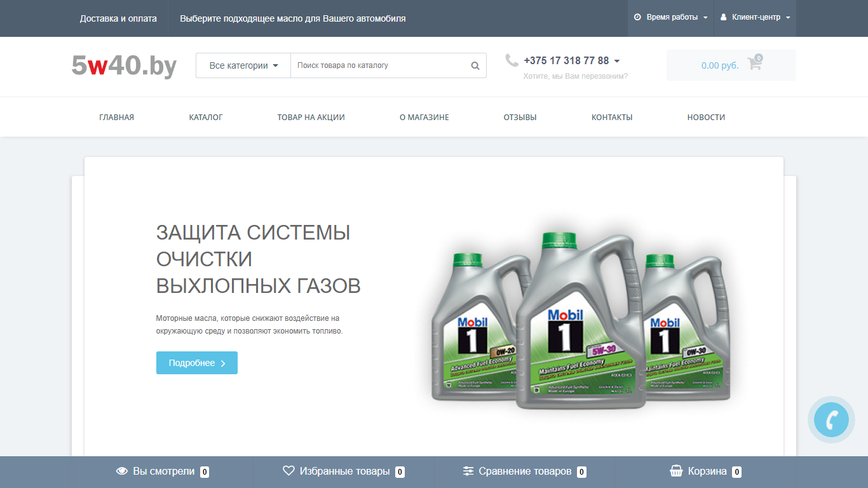Image resolution: width=868 pixels, height=488 pixels.
Task: Click Выберите подходящее масло link
Action: point(293,18)
